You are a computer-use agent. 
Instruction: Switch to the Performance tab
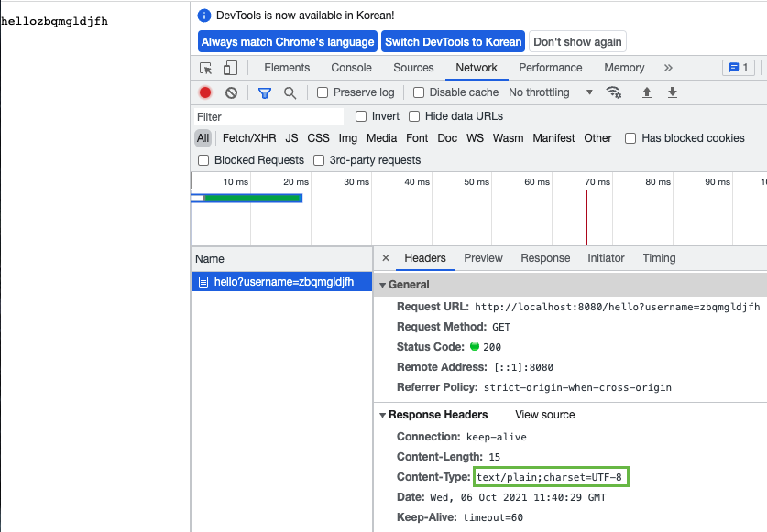click(x=551, y=68)
